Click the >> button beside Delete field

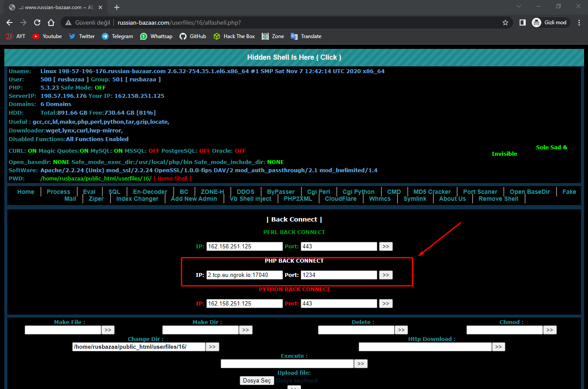[x=401, y=330]
